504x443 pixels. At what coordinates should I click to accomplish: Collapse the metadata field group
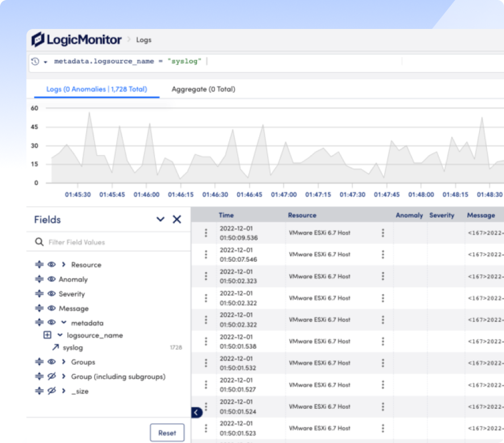point(64,323)
